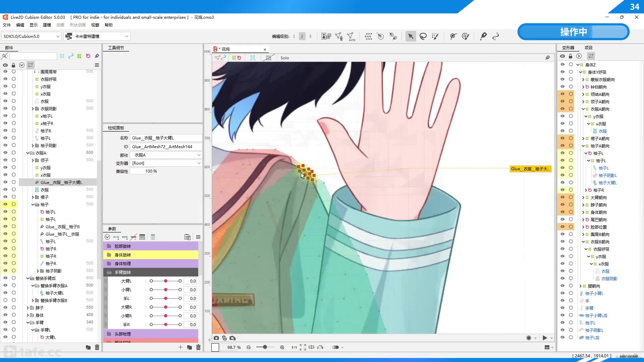Toggle lock circle for 裙子 part
The image size is (644, 362).
[x=14, y=197]
